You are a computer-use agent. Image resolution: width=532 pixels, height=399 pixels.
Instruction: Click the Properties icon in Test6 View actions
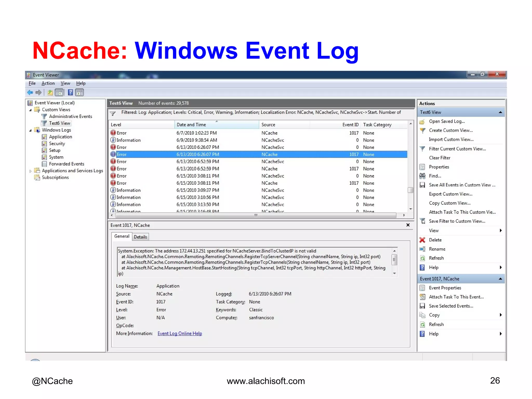422,167
